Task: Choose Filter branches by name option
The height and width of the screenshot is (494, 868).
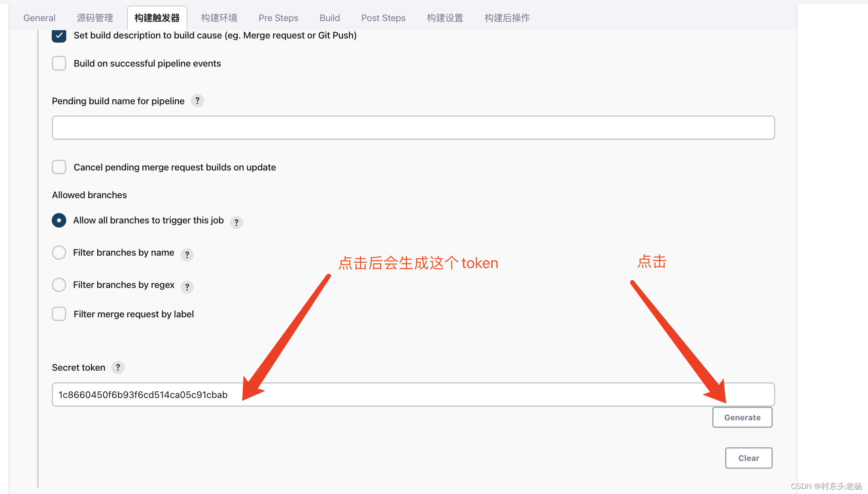Action: point(59,252)
